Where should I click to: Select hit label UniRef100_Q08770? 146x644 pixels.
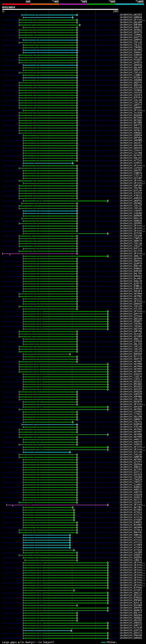(131, 37)
